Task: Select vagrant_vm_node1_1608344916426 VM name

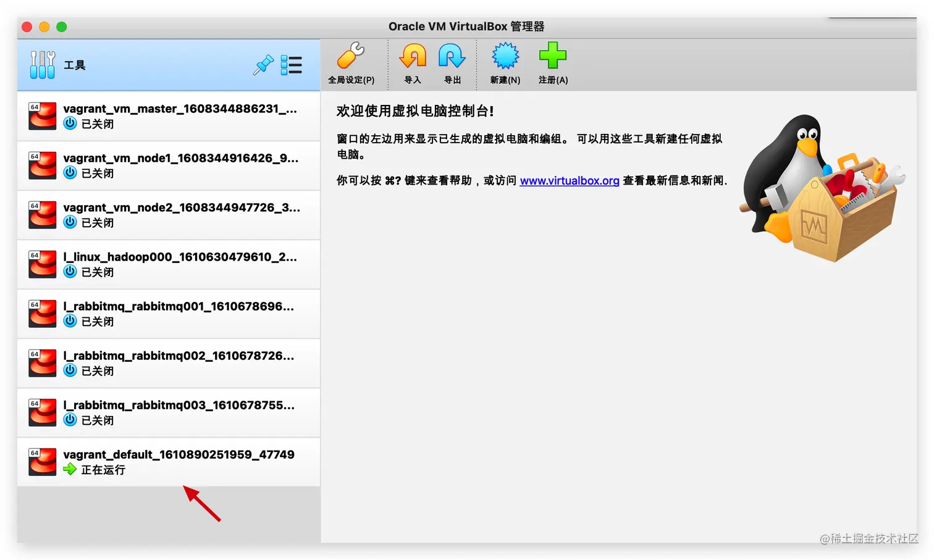Action: click(180, 158)
